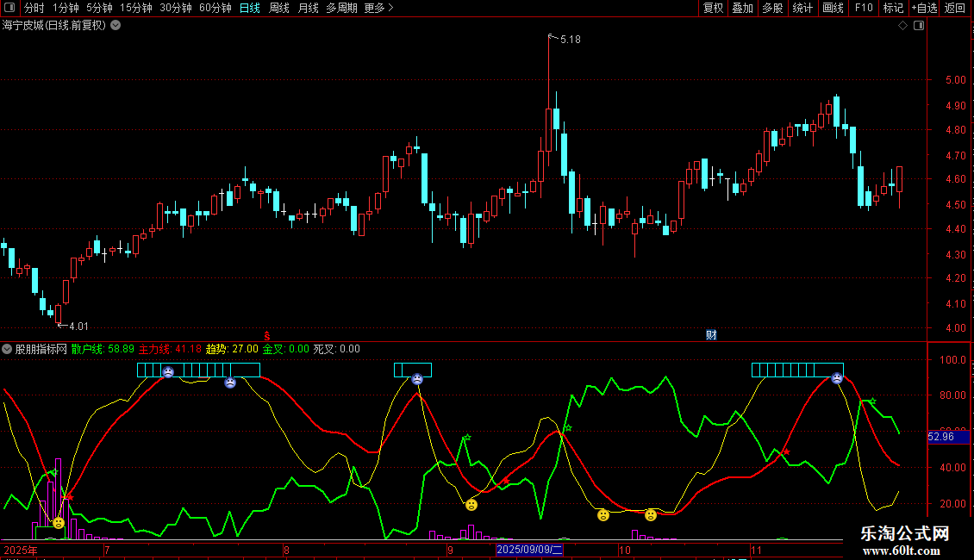Click the 统计 statistics button
The width and height of the screenshot is (974, 560).
pos(802,8)
